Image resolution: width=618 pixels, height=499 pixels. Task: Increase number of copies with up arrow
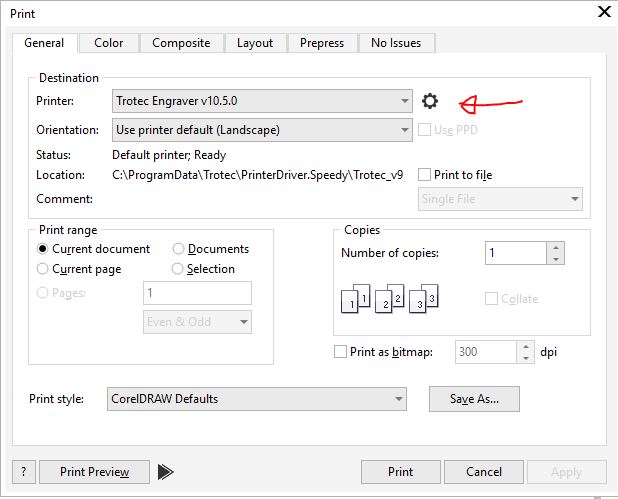point(556,247)
